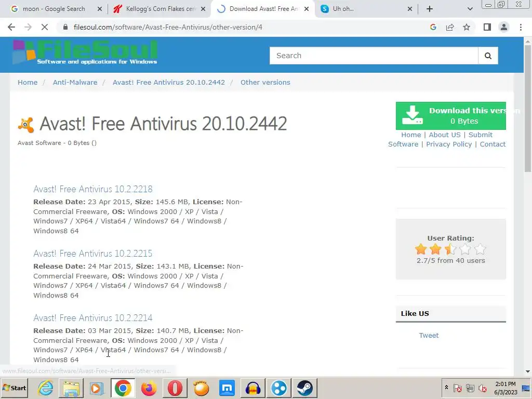Expand the tab search chevron
The height and width of the screenshot is (399, 532).
coord(470,9)
